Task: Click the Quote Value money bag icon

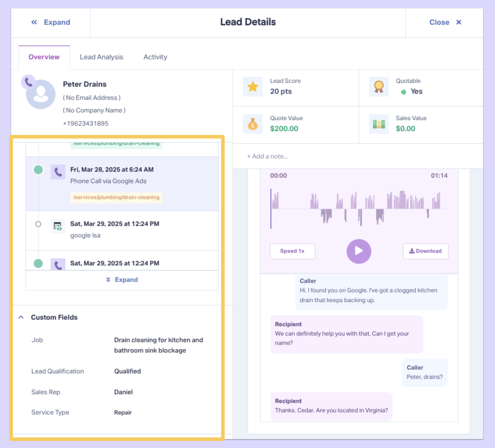Action: click(x=253, y=124)
